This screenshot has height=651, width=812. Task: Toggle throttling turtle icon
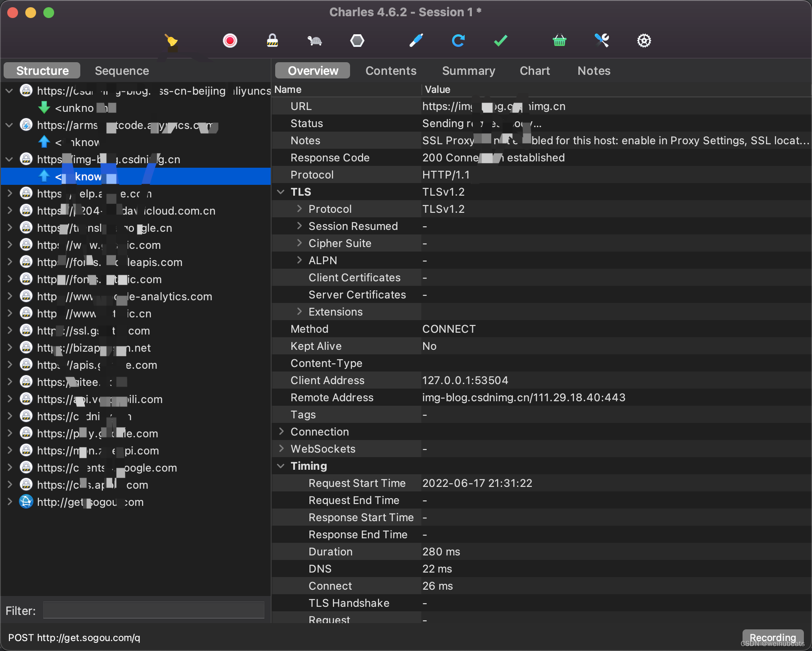coord(314,41)
